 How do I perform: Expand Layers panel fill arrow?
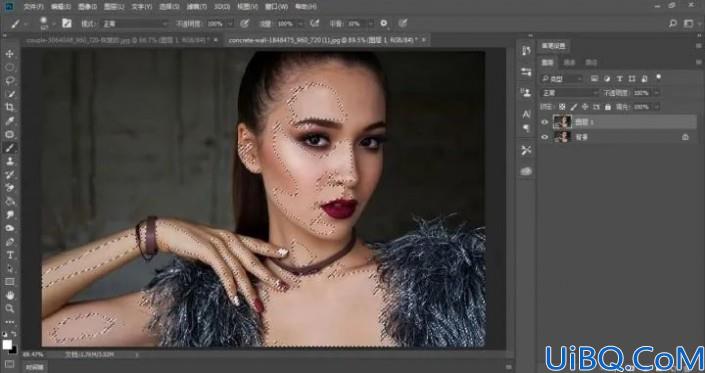657,107
